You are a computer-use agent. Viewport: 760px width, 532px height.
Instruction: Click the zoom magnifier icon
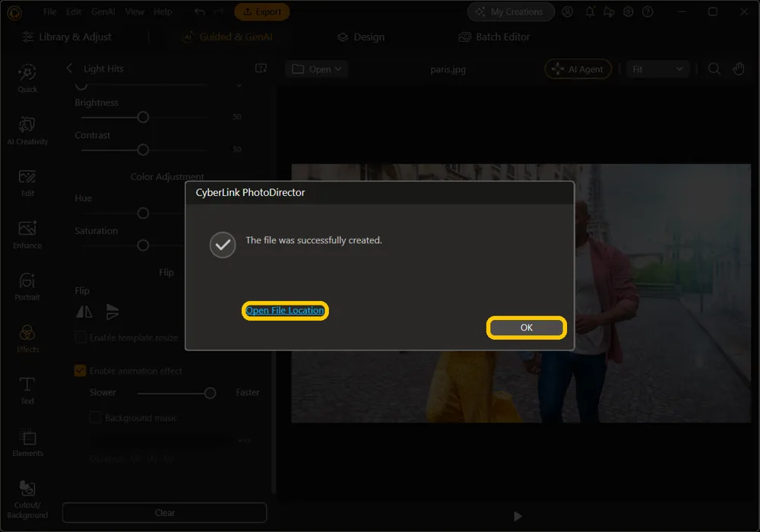(714, 69)
